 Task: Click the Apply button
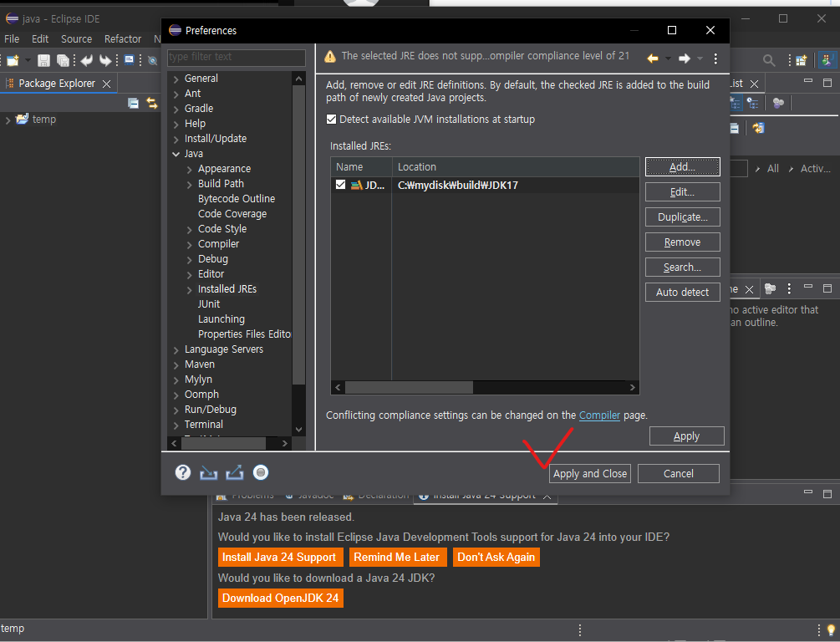tap(687, 436)
